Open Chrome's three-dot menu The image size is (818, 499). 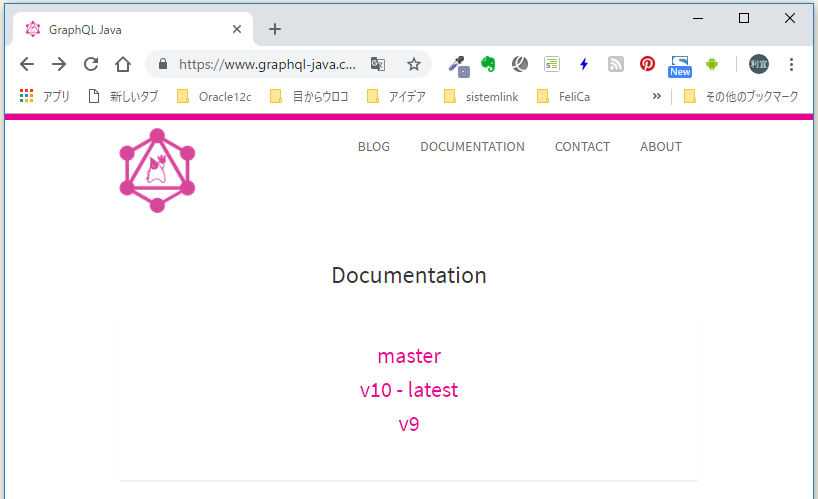[791, 64]
